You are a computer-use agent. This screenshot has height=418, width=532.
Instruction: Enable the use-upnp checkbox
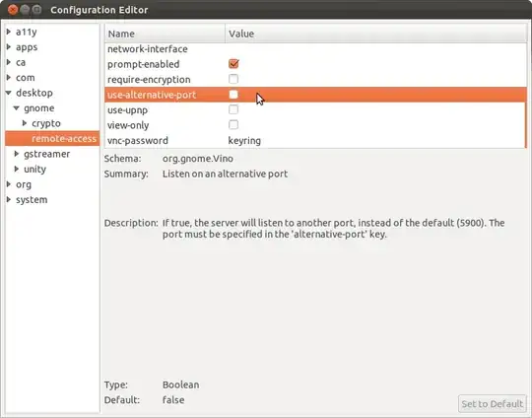click(x=233, y=109)
